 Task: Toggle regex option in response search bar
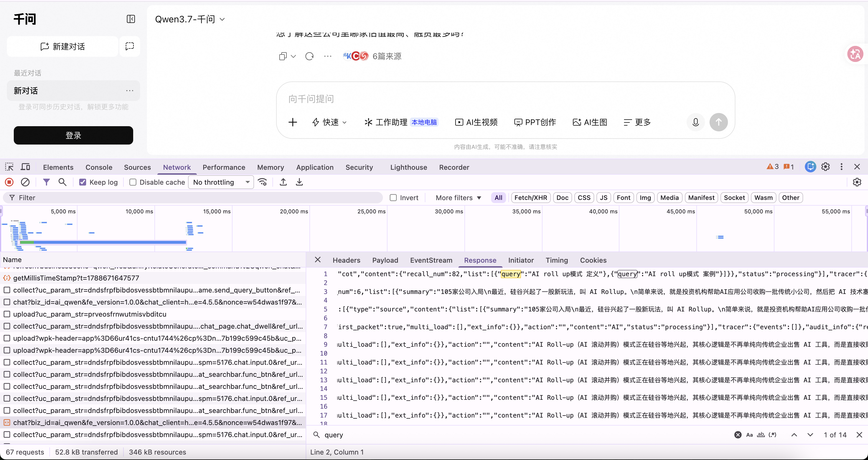[x=772, y=435]
